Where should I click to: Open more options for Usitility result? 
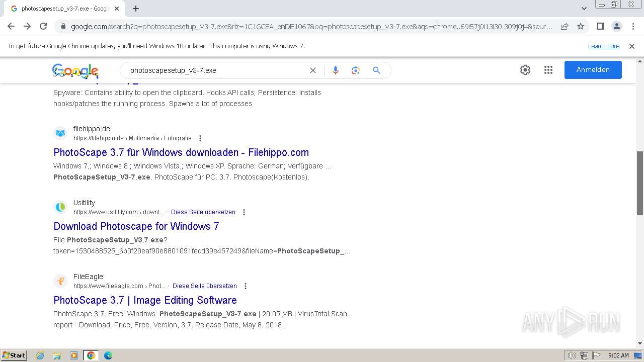coord(244,212)
